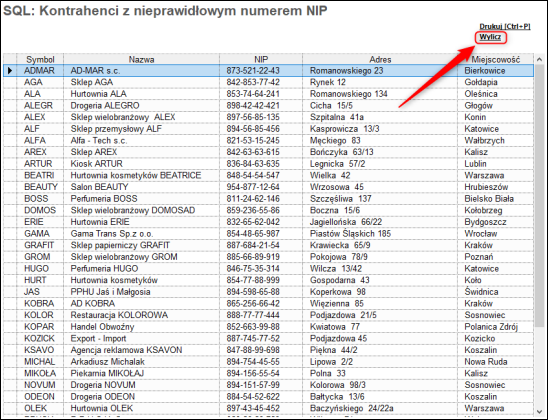Screen dimensions: 548x420
Task: Click the Piastów Śląskich 185 cell
Action: 380,233
